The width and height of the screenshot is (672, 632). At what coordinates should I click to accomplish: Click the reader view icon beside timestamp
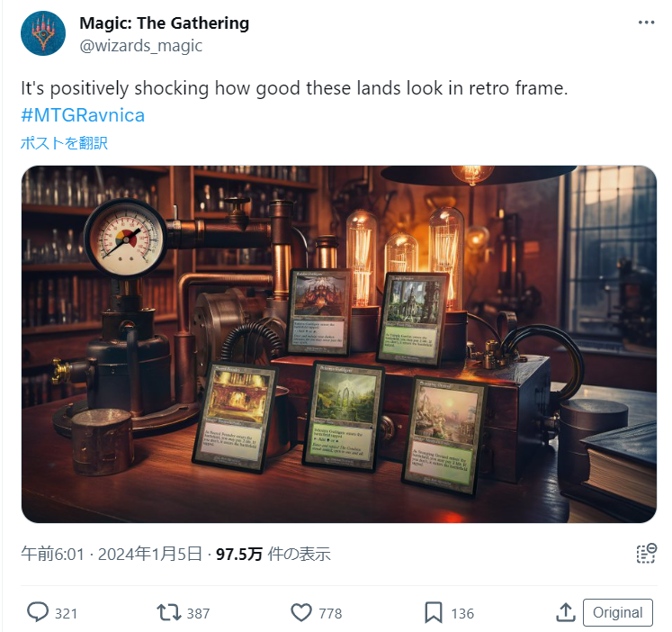[646, 554]
